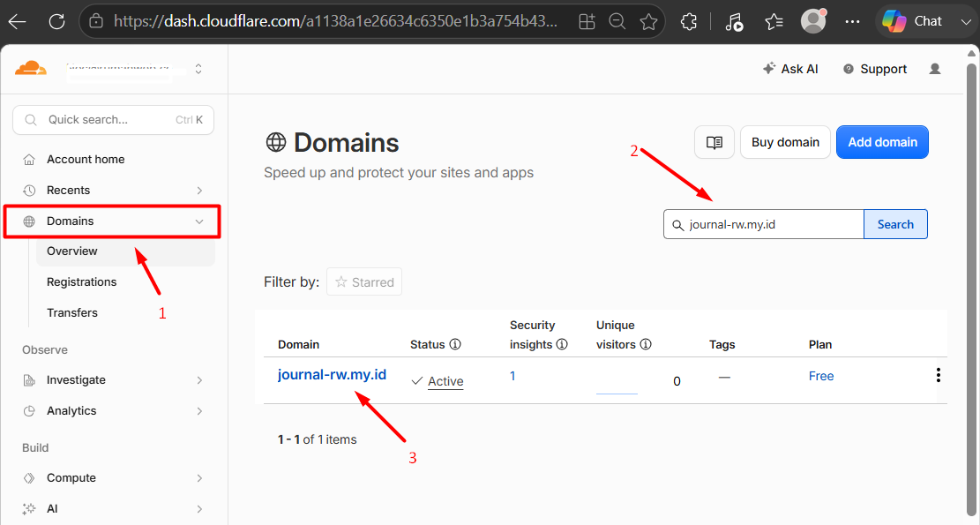Viewport: 980px width, 525px height.
Task: Click the domain search input field
Action: (764, 224)
